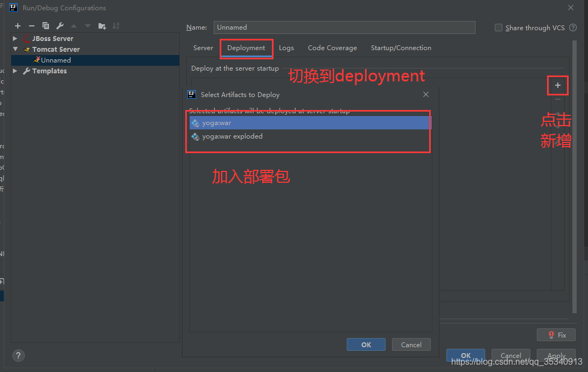588x372 pixels.
Task: Click the Name input field
Action: 344,27
